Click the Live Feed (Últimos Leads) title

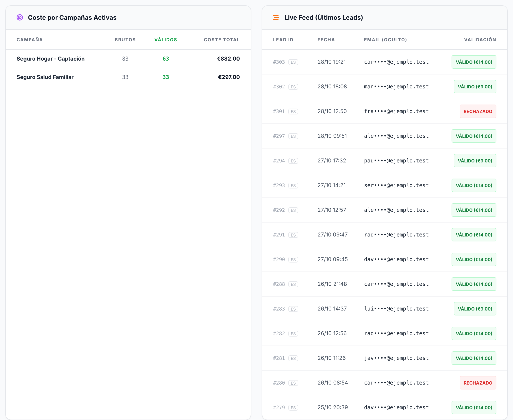coord(324,17)
